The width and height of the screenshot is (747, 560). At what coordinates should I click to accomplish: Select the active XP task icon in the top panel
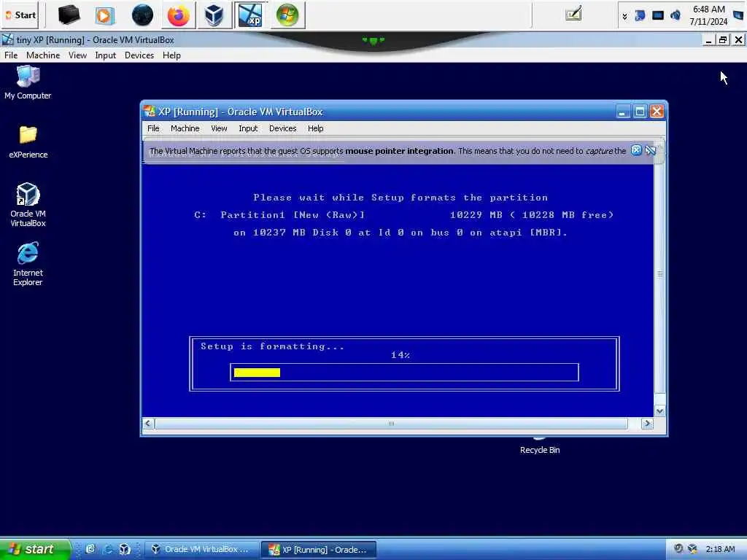click(x=250, y=15)
